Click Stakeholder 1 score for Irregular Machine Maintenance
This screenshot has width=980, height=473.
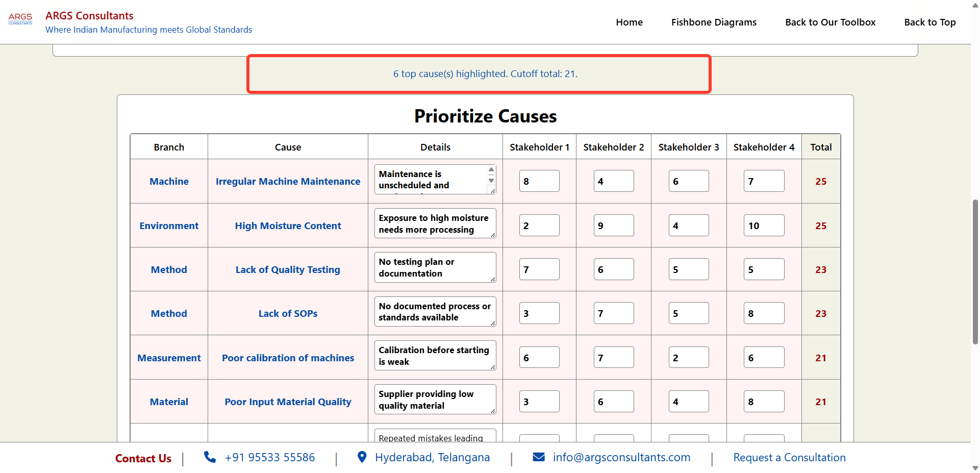(x=539, y=181)
